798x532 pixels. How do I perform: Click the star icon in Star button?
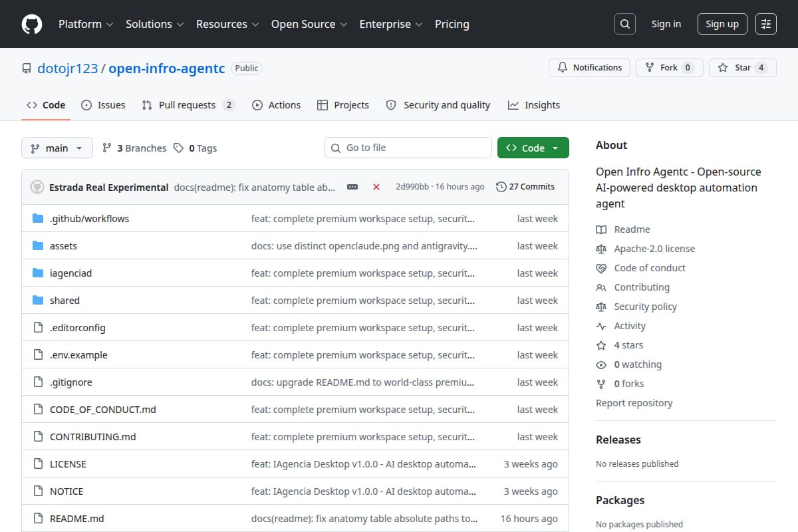tap(724, 68)
